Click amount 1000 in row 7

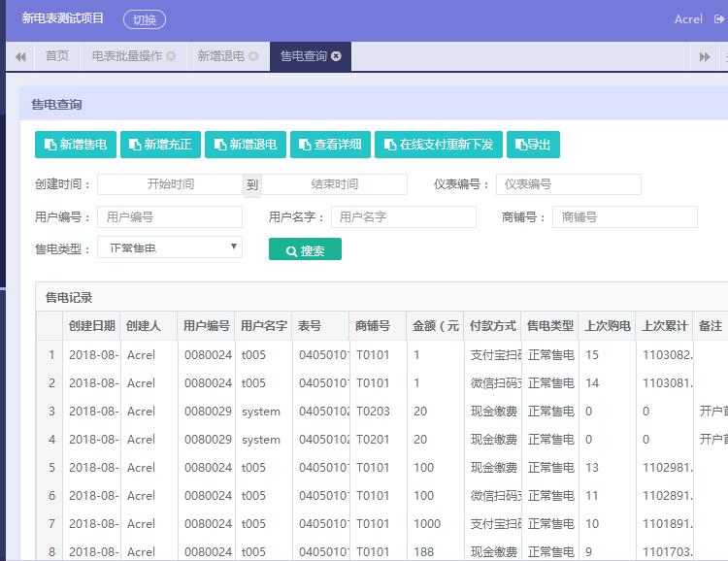(x=427, y=524)
